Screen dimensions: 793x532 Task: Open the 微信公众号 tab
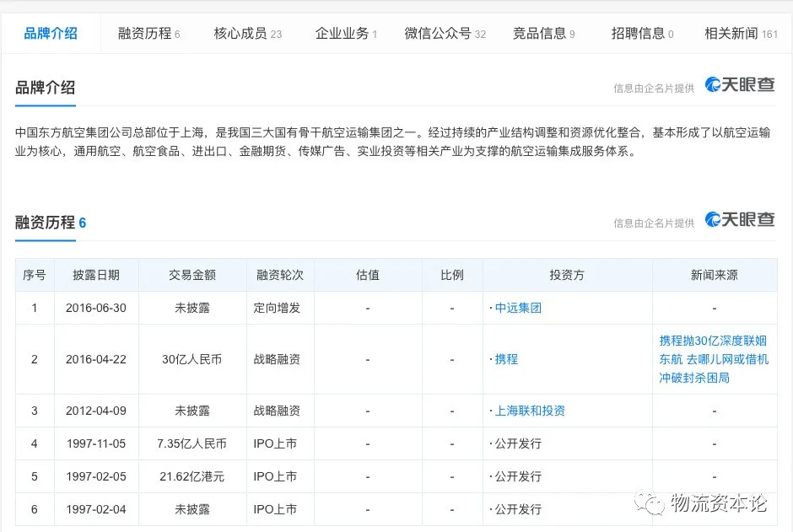tap(445, 34)
